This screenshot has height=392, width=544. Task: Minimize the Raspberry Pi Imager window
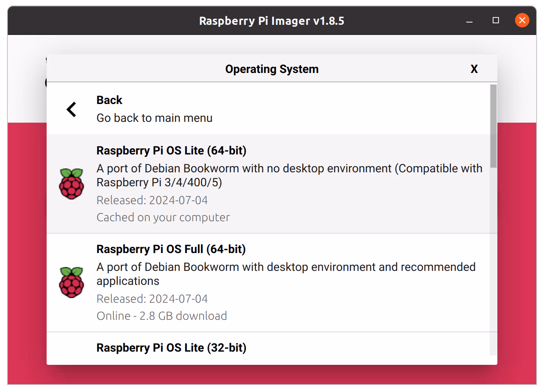point(469,21)
